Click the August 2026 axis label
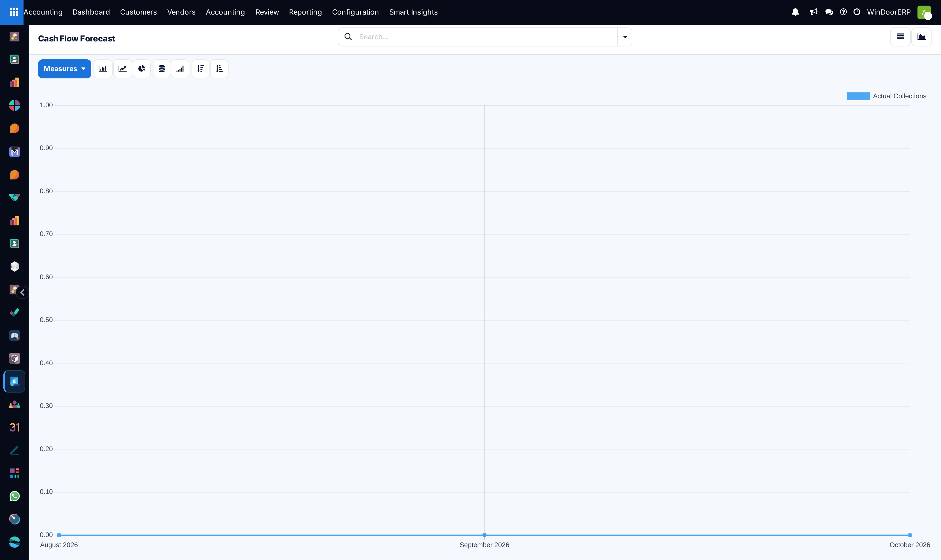The width and height of the screenshot is (941, 560). pos(59,545)
